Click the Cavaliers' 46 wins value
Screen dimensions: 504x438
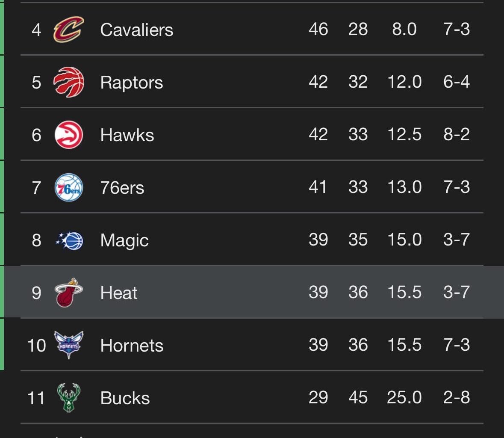tap(318, 30)
